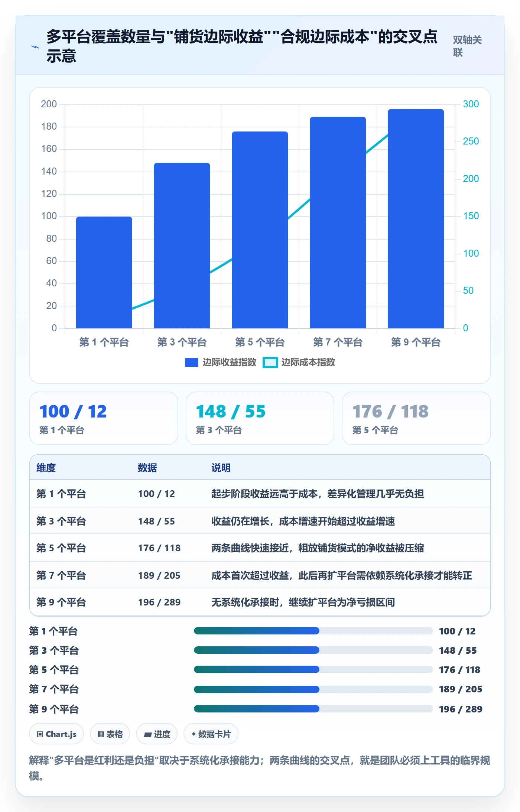This screenshot has width=520, height=812.
Task: Click description 成本首次超过收益 row text
Action: 342,575
